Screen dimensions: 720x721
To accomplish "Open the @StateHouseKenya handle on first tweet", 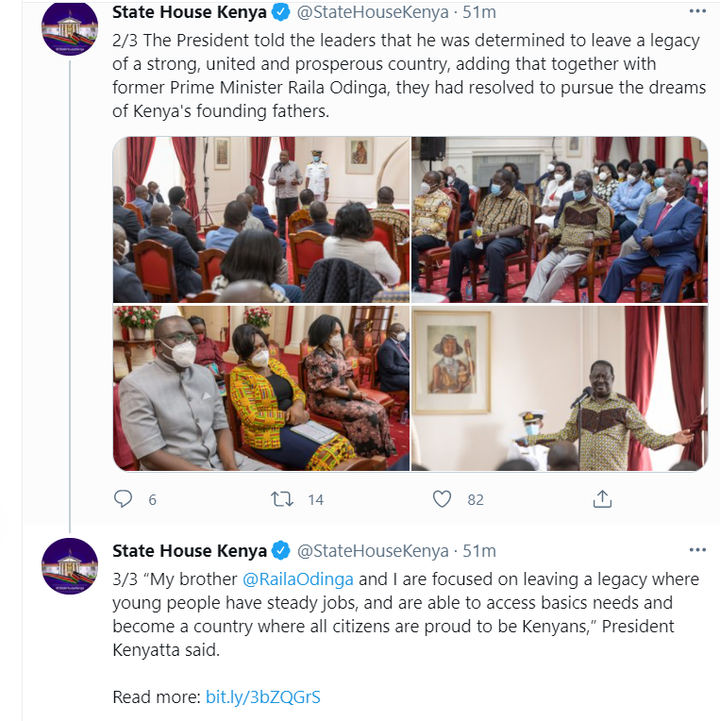I will click(x=372, y=12).
